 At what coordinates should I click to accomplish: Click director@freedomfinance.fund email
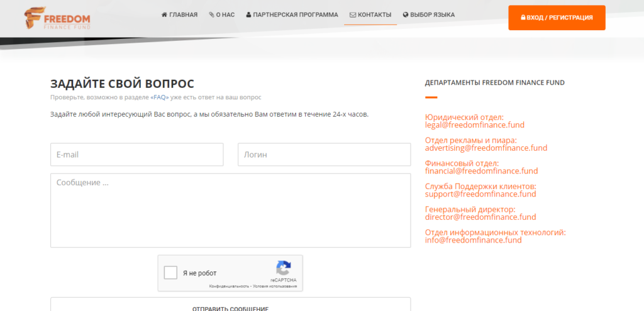pos(480,217)
